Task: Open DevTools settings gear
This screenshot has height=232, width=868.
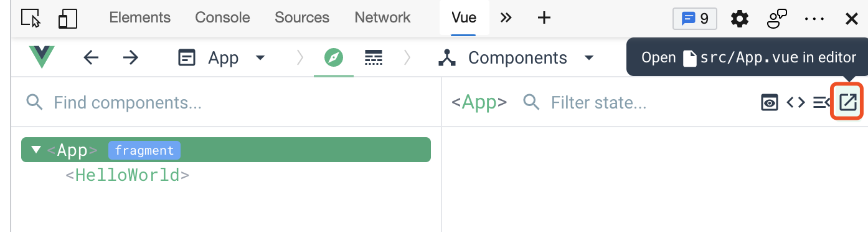Action: coord(740,19)
